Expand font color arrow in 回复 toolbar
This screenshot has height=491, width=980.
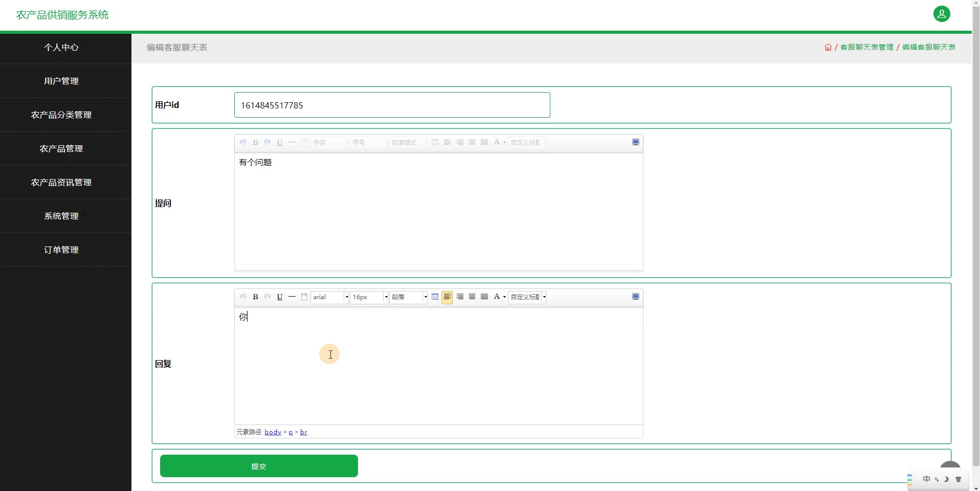(504, 297)
